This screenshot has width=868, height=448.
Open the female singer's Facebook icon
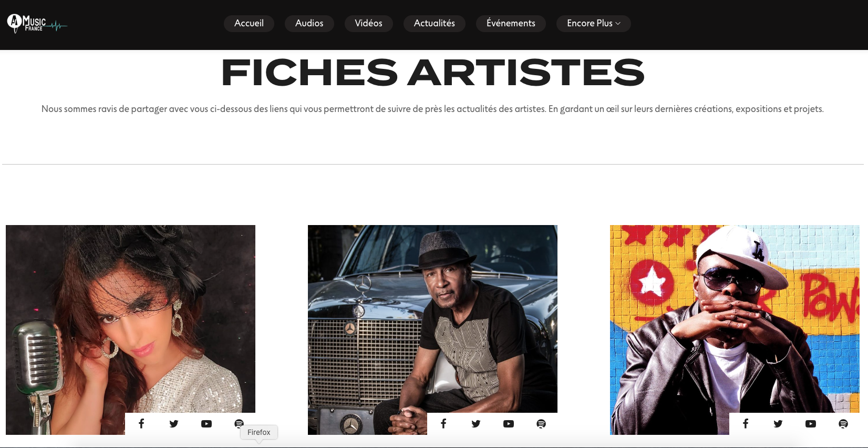pos(141,424)
